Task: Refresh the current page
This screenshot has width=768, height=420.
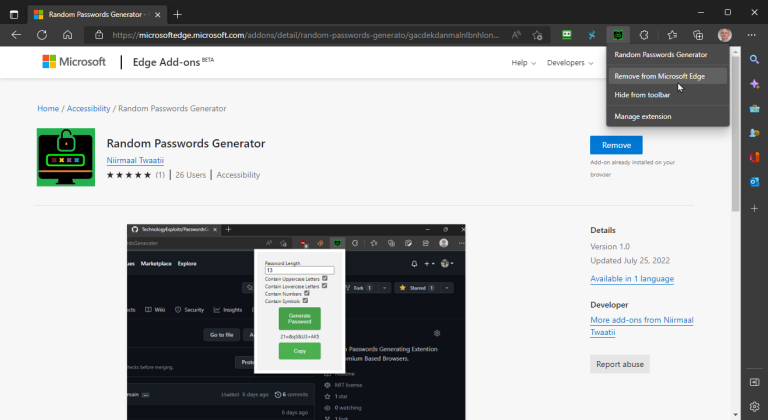Action: 42,35
